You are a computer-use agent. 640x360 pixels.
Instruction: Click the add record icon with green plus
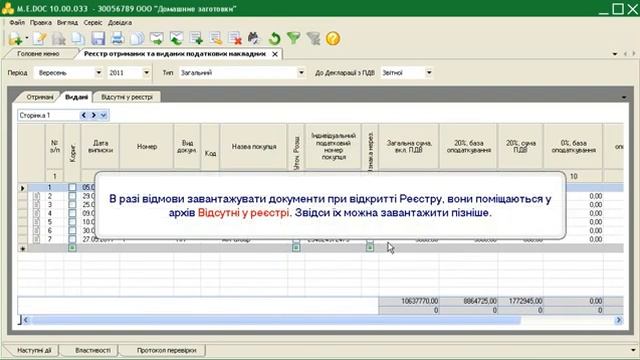196,39
